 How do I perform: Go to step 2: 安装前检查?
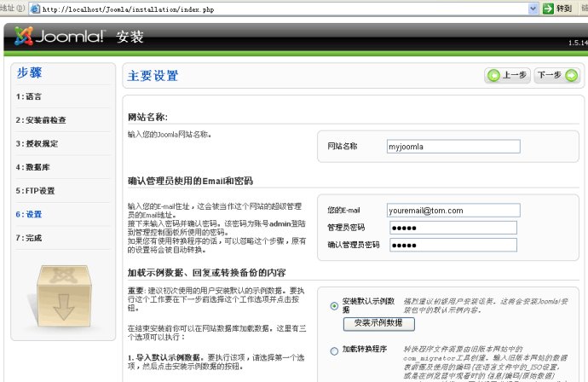(x=41, y=120)
